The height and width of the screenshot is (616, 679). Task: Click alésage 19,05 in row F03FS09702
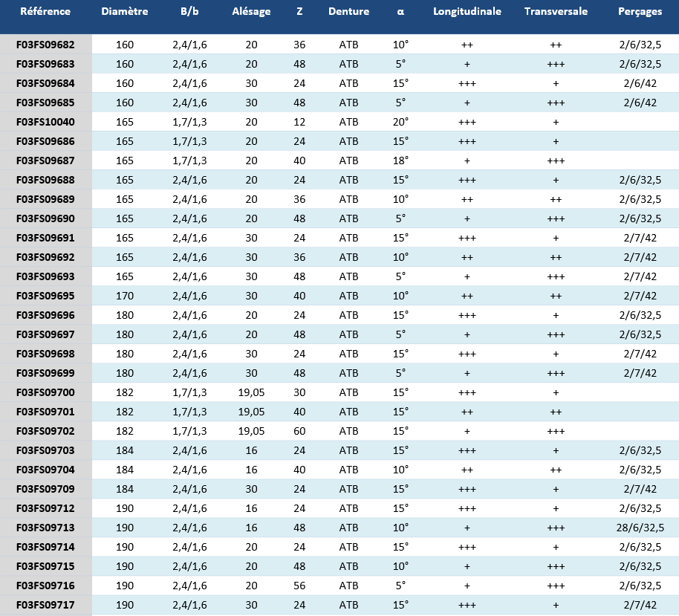coord(252,432)
